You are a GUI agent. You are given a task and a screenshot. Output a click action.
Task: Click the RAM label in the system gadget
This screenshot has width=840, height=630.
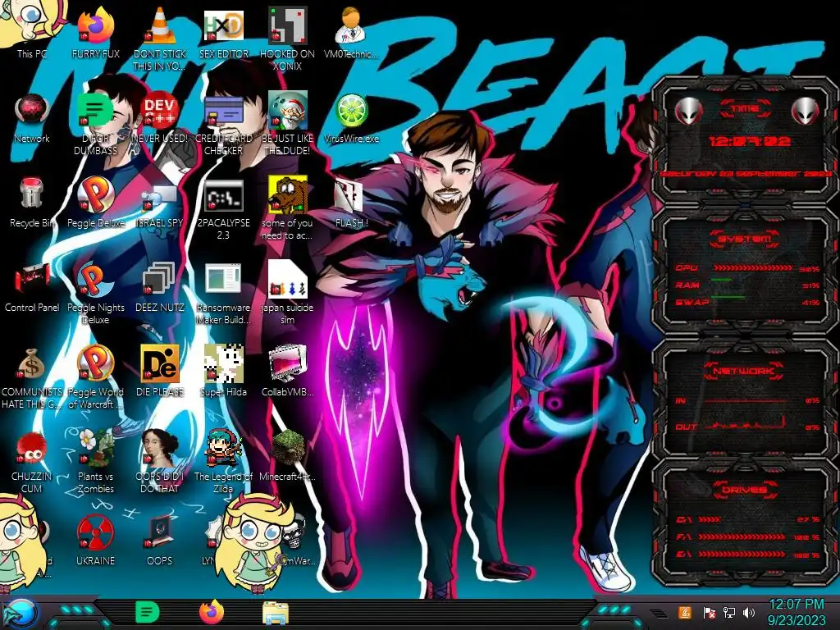coord(687,285)
